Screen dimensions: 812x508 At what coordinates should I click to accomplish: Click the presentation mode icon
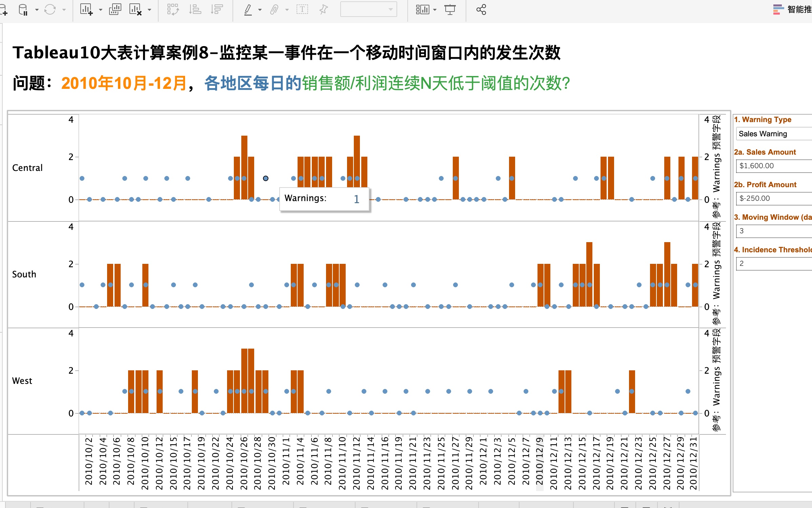point(450,9)
